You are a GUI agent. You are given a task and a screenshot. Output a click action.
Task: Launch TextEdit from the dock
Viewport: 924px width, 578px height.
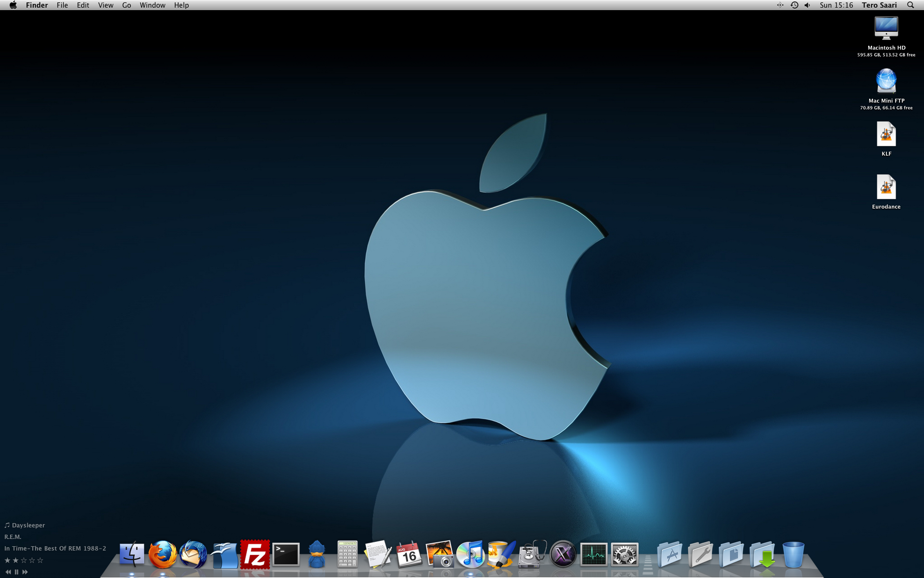coord(378,554)
